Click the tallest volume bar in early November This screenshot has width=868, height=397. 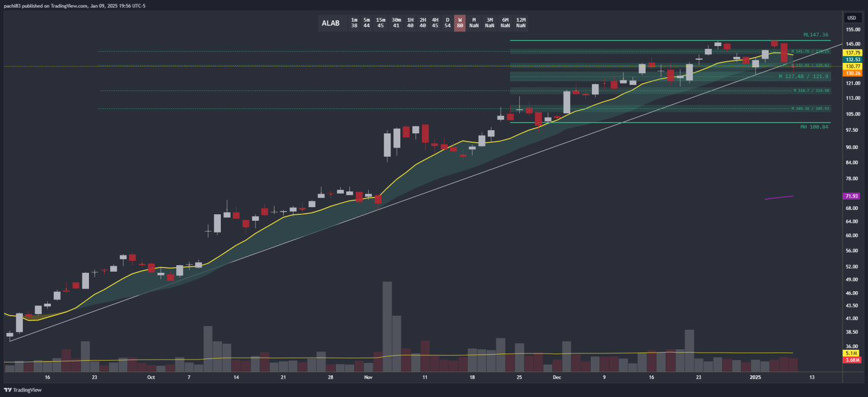387,326
